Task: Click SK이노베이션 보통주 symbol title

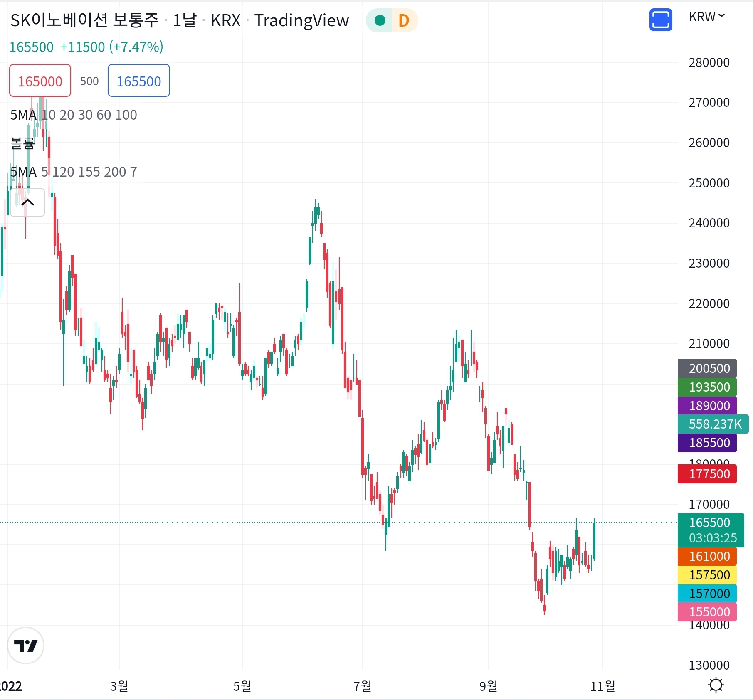Action: [85, 20]
